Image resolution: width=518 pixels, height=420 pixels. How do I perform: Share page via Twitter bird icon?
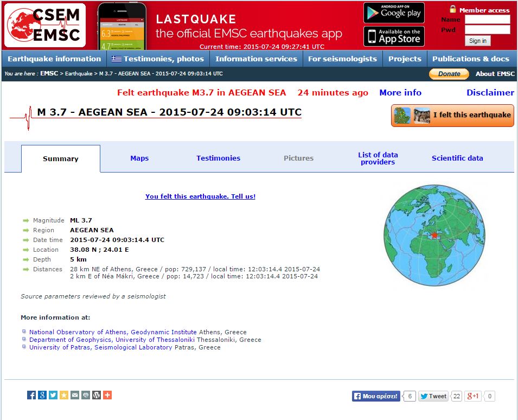53,395
